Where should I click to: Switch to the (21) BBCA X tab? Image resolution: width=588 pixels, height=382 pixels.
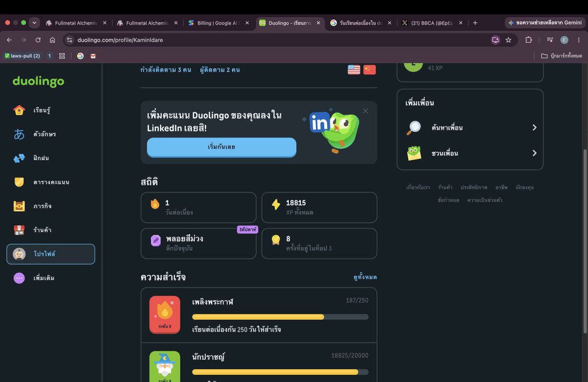coord(432,23)
